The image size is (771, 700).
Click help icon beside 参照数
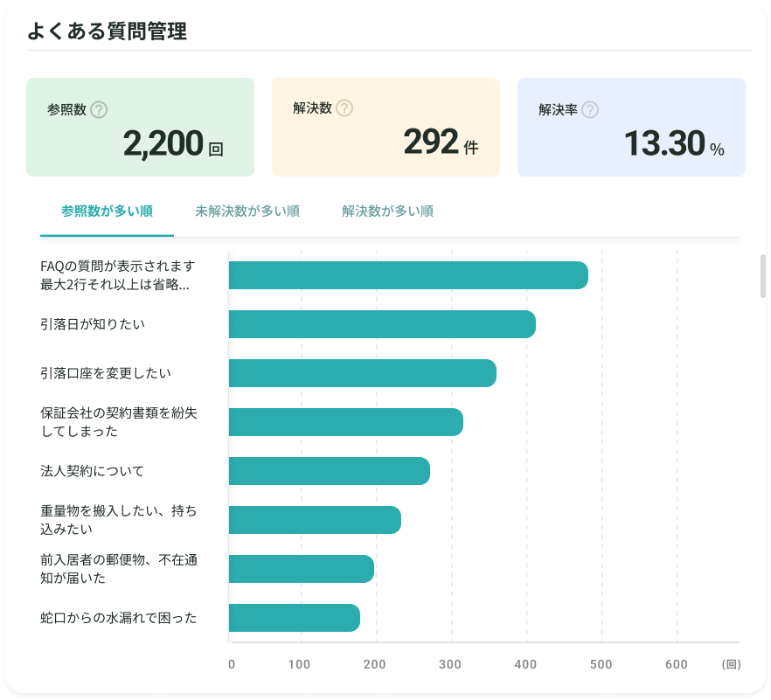99,109
